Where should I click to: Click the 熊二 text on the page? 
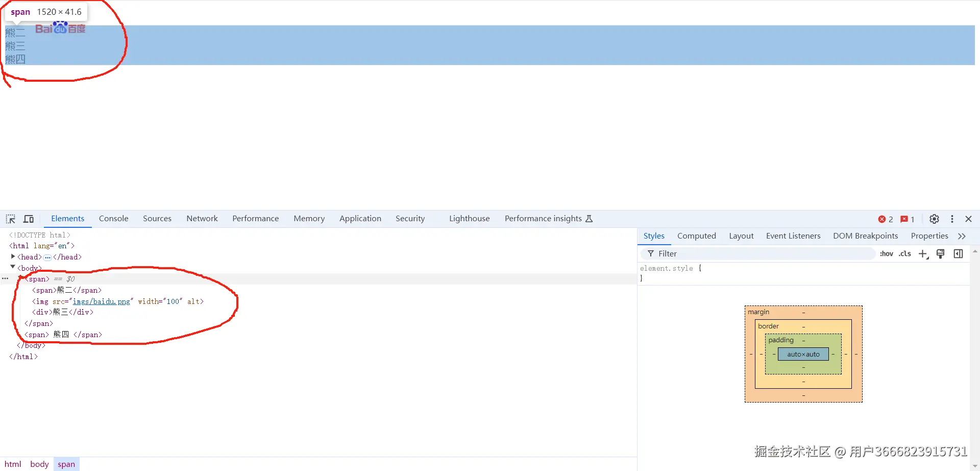[15, 33]
